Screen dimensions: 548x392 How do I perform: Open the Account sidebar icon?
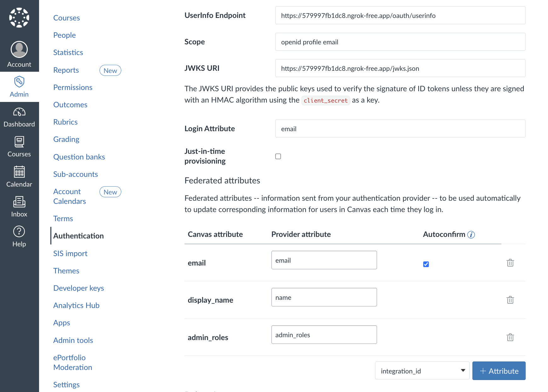[x=19, y=49]
